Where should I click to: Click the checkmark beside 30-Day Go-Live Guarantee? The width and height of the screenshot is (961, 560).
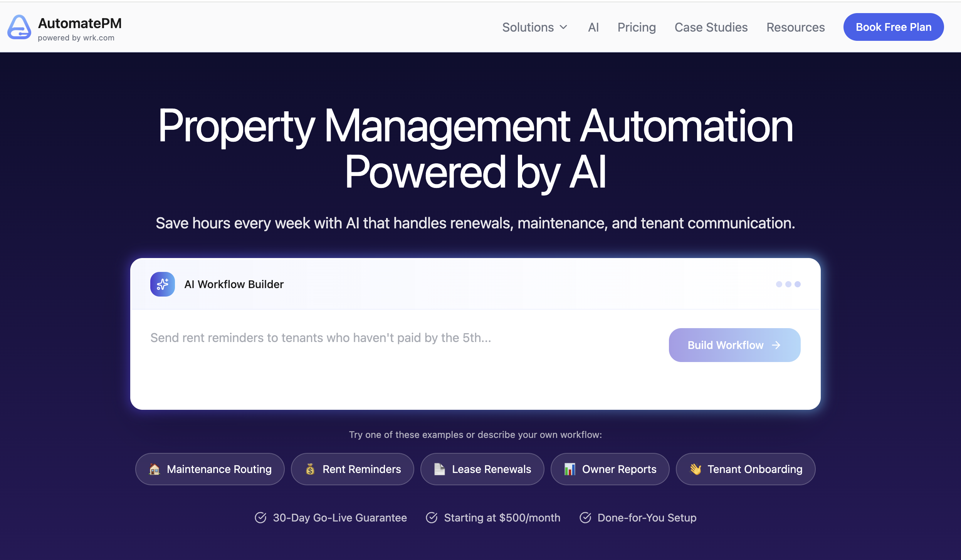coord(261,518)
